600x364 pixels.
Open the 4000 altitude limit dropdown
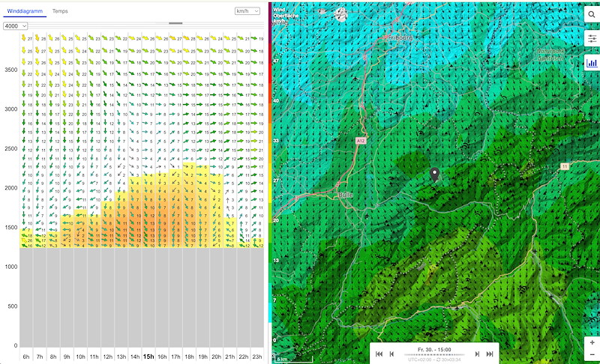(15, 26)
